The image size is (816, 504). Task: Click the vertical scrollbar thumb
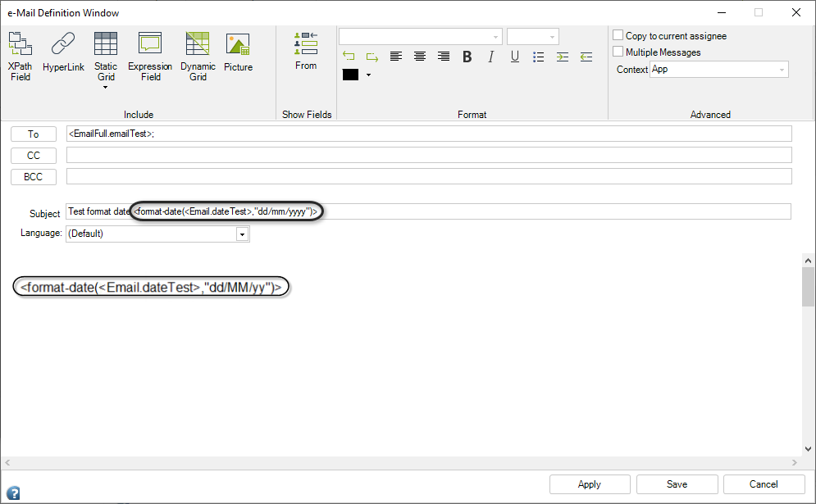(808, 287)
